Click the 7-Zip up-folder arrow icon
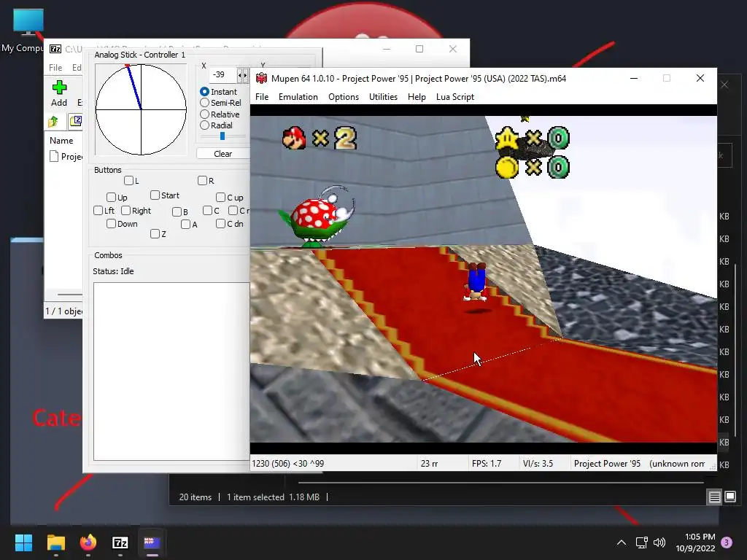 [53, 122]
